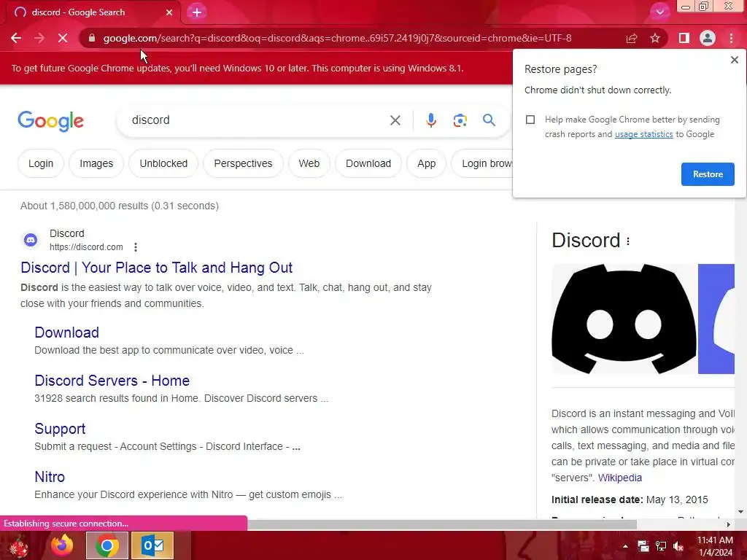Image resolution: width=747 pixels, height=560 pixels.
Task: Open more options next to Discord panel title
Action: 628,241
